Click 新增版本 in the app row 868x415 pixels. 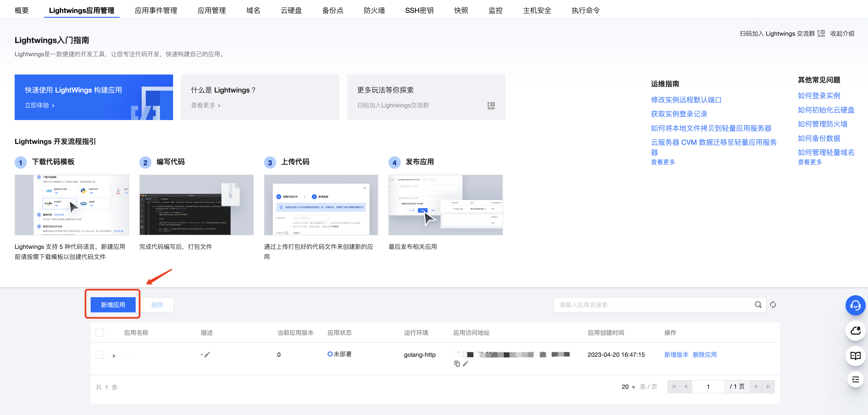point(676,355)
